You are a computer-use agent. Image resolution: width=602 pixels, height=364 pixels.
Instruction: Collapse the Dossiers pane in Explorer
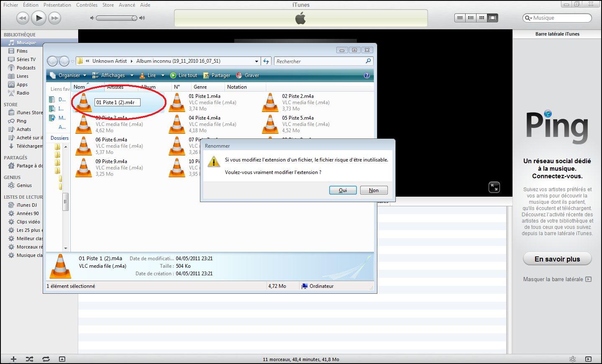(59, 138)
